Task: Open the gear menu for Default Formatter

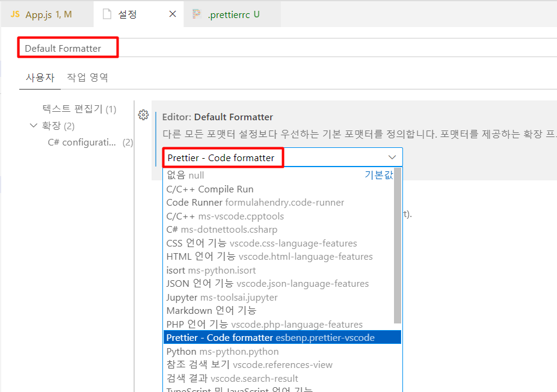Action: tap(144, 115)
